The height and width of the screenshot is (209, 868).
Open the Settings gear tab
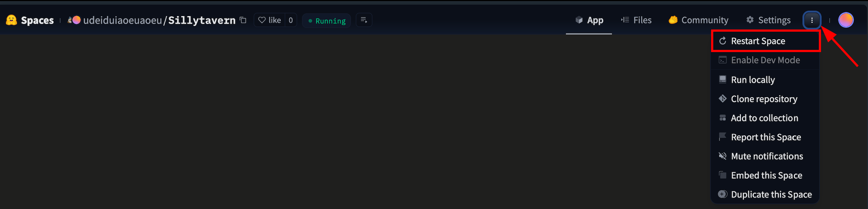click(x=768, y=20)
